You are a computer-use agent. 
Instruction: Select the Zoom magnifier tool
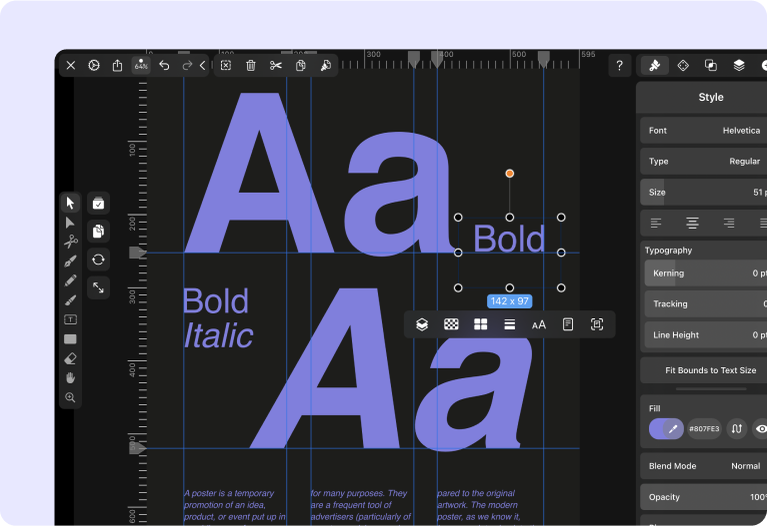[70, 397]
